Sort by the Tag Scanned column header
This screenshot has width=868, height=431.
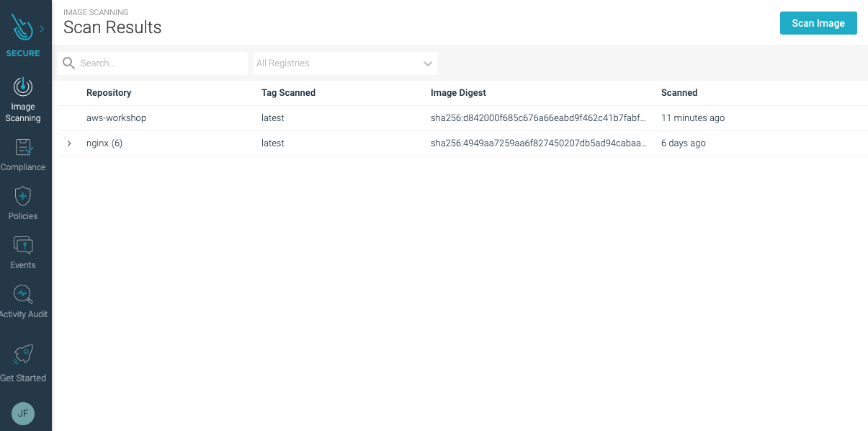tap(288, 93)
